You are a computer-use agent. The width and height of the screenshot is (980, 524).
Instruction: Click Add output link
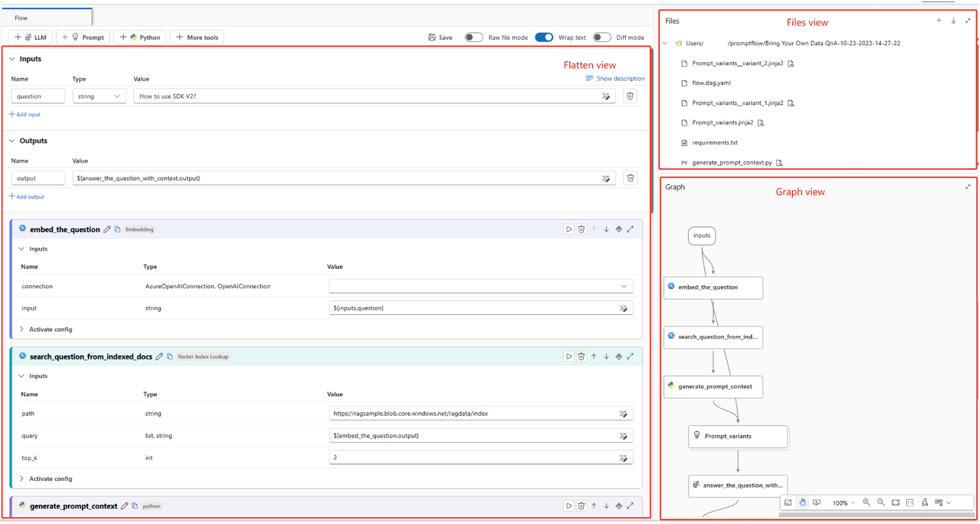27,196
